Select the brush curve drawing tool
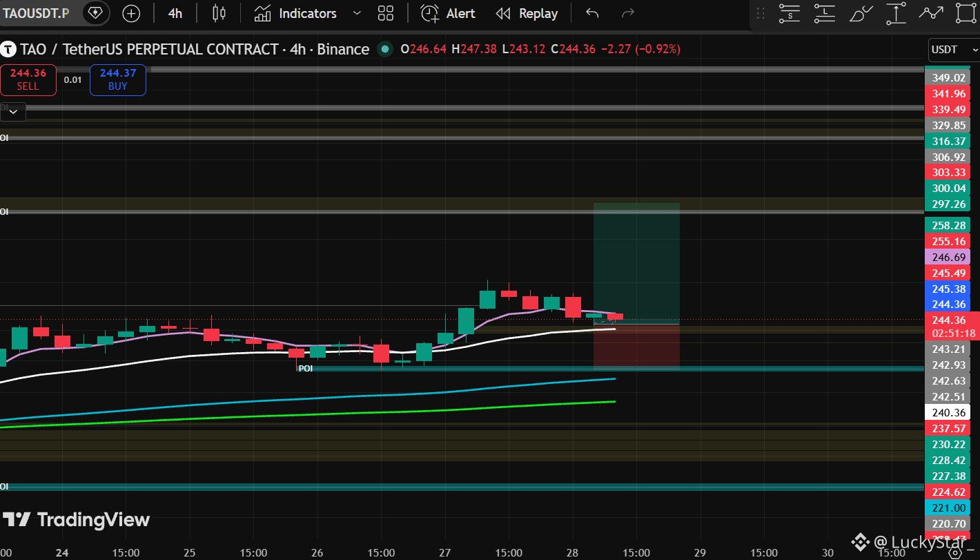The width and height of the screenshot is (980, 560). coord(861,12)
